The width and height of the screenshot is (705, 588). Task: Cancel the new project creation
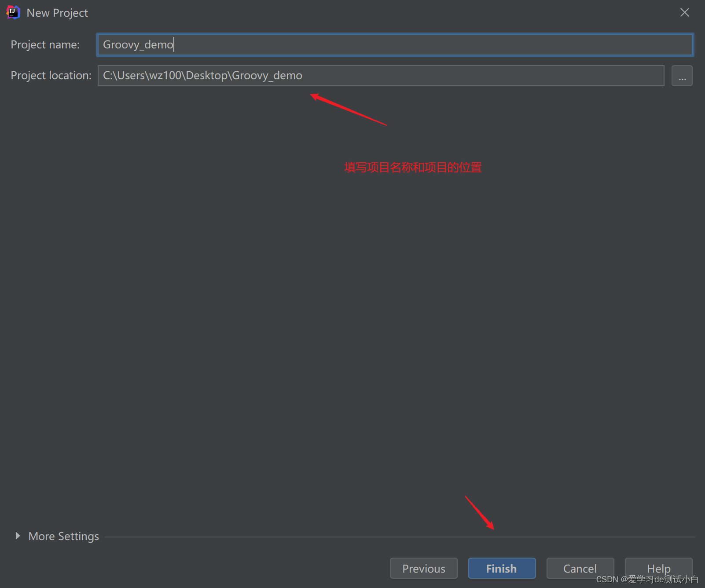point(580,568)
